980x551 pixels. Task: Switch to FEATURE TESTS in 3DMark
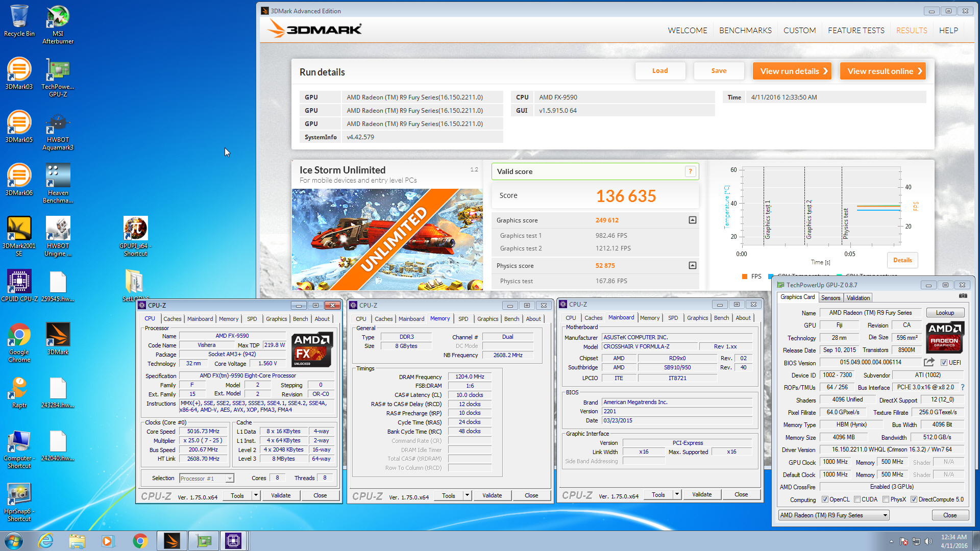[x=856, y=30]
